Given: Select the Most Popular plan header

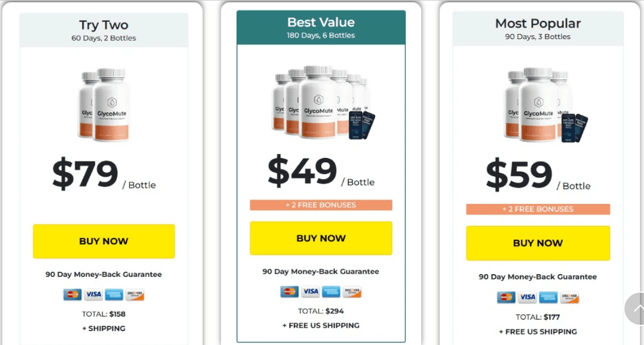Looking at the screenshot, I should [x=538, y=28].
